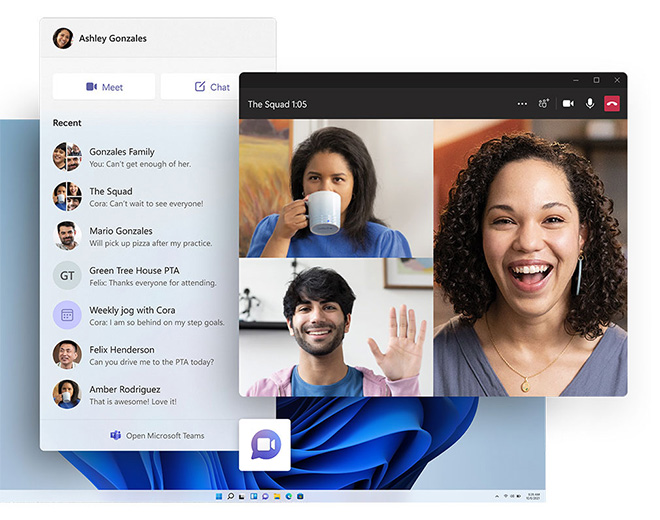Select the laughing woman video tile
Image resolution: width=660 pixels, height=520 pixels.
[530, 258]
